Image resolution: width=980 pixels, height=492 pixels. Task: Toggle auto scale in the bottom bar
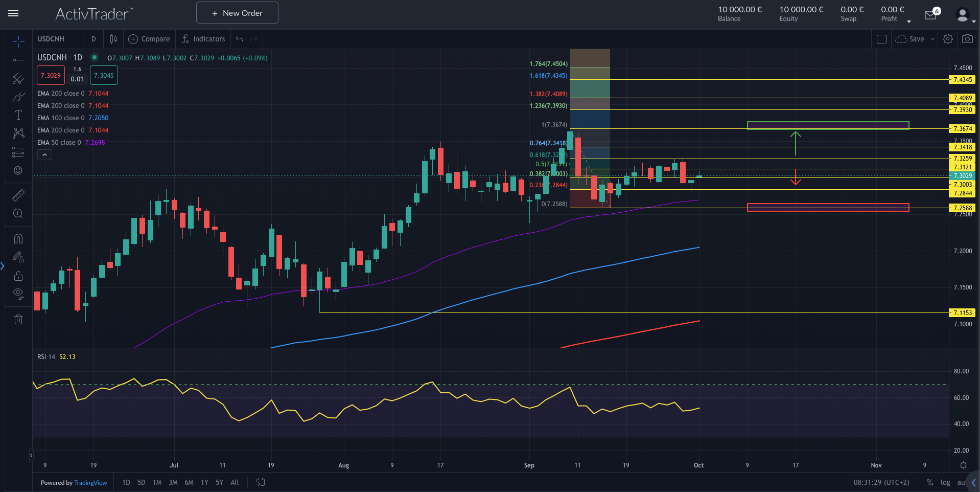(962, 482)
